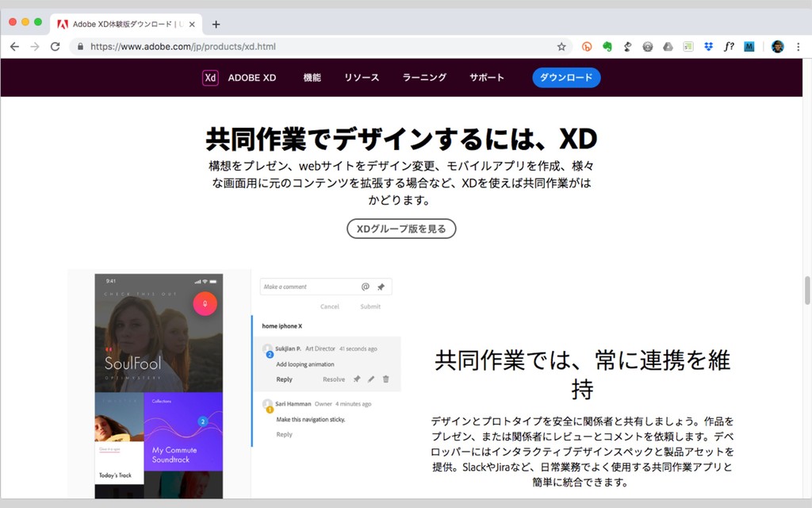
Task: Click the pencil edit icon on comment
Action: pyautogui.click(x=371, y=379)
